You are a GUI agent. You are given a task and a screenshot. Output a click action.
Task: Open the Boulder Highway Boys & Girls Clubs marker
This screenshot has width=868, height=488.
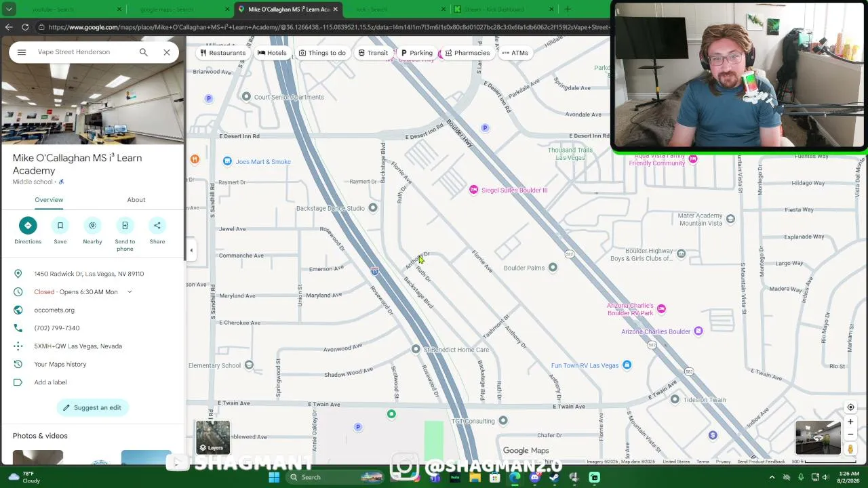coord(681,254)
